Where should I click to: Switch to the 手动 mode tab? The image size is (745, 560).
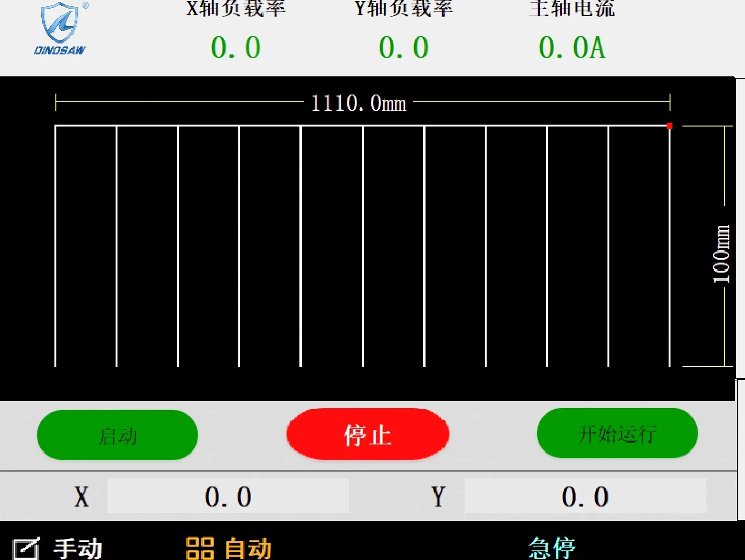(x=78, y=549)
